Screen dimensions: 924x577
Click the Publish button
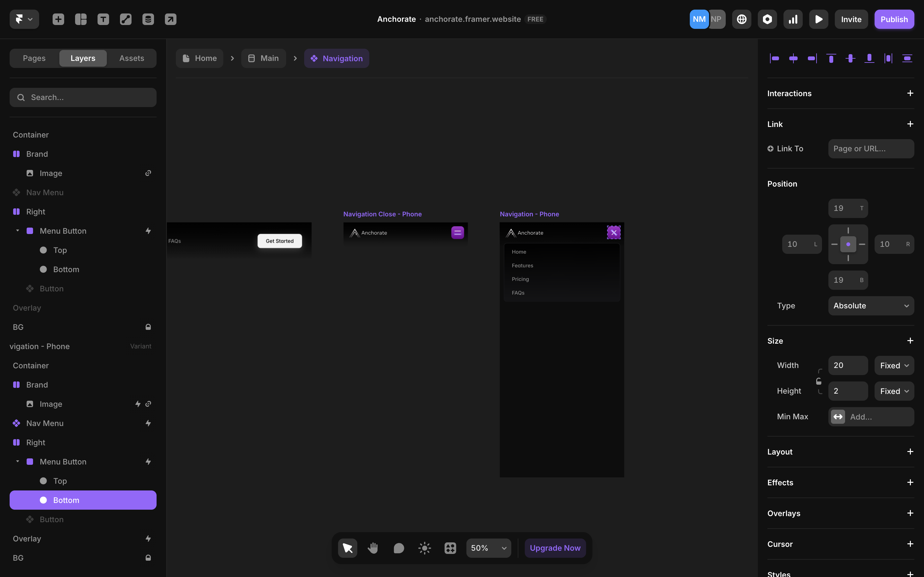(x=894, y=19)
